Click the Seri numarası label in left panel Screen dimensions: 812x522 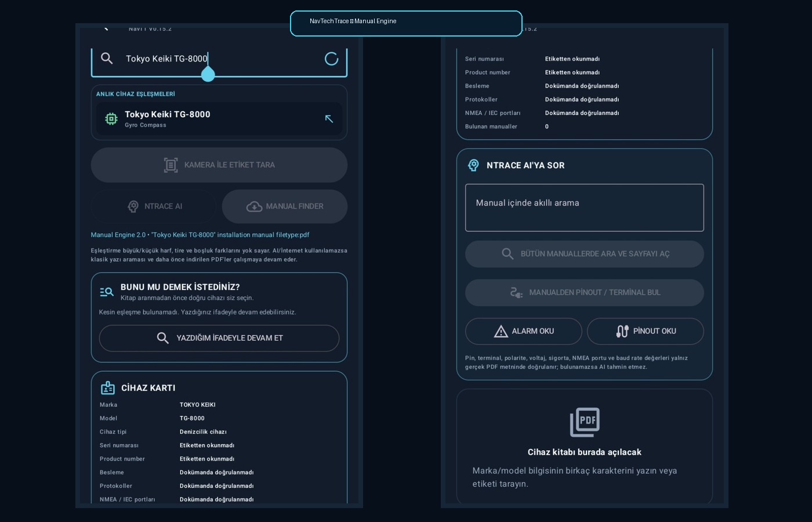coord(119,445)
